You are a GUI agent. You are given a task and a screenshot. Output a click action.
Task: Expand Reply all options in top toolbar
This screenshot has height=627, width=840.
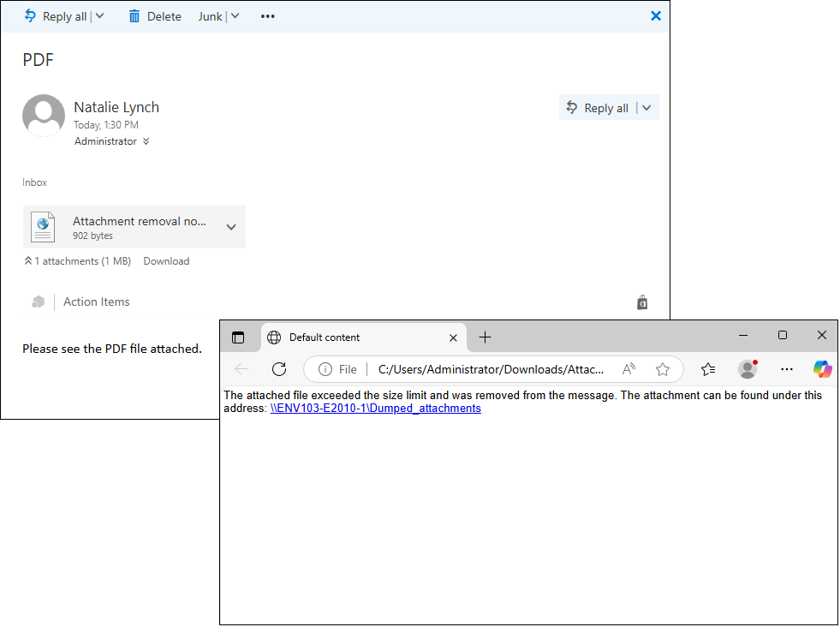100,16
